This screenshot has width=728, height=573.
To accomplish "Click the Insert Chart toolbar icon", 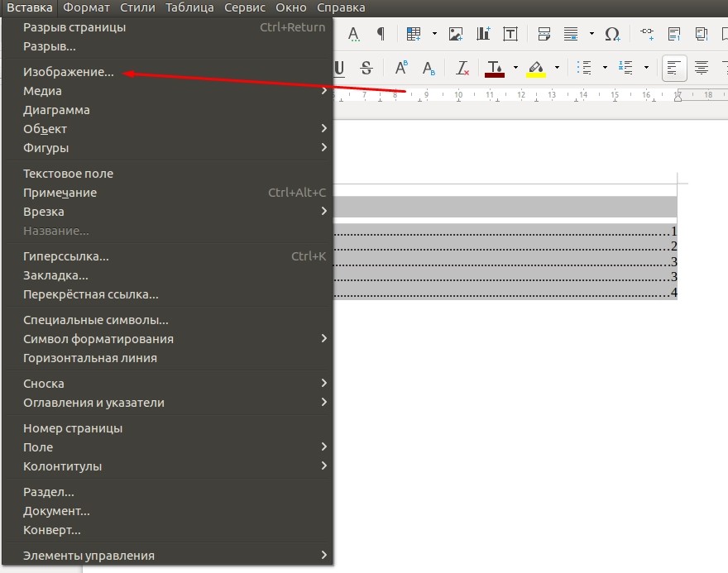I will (483, 34).
